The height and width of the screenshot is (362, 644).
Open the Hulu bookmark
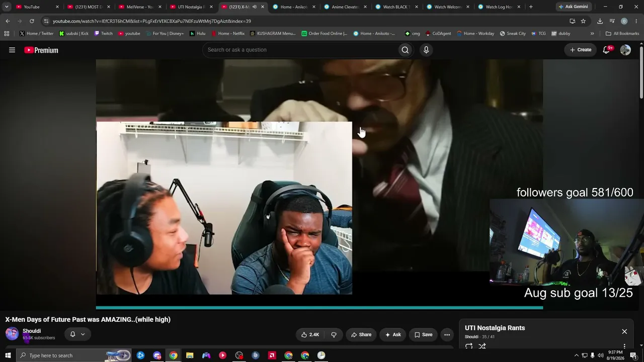click(197, 34)
